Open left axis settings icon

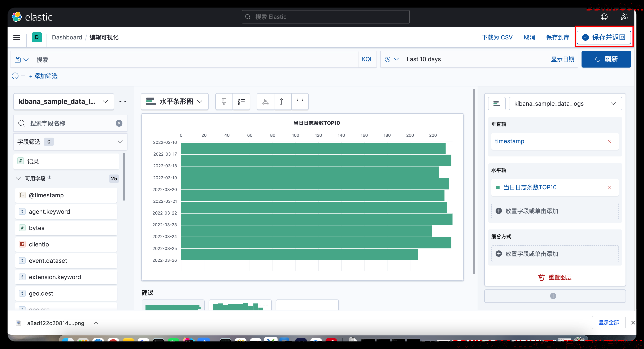[x=265, y=101]
